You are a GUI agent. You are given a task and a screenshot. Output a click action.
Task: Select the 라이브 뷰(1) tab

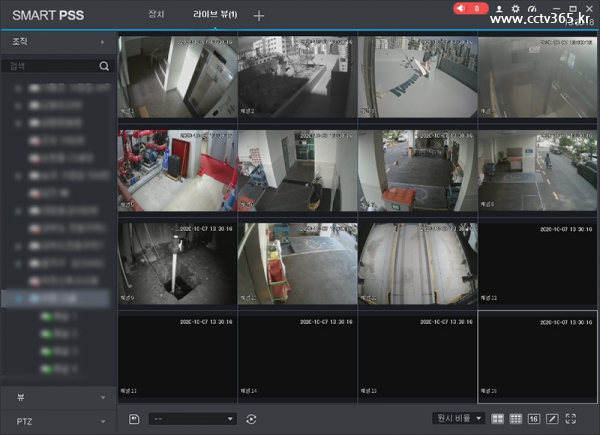click(215, 15)
